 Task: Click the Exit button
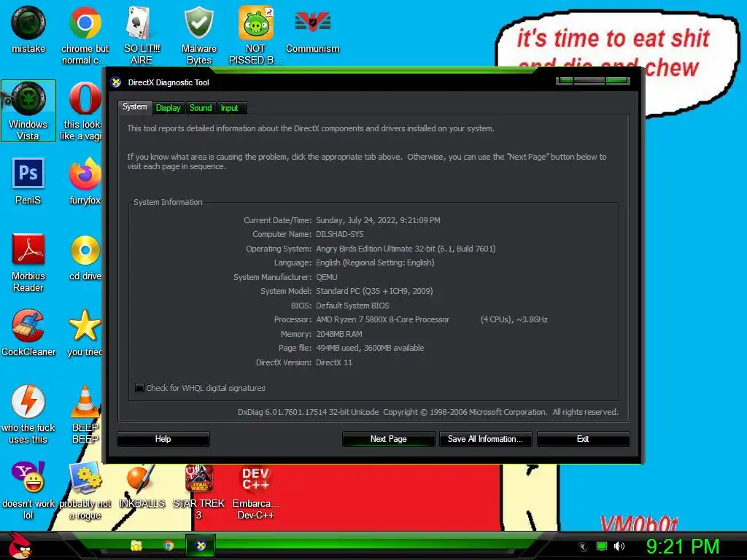click(583, 439)
